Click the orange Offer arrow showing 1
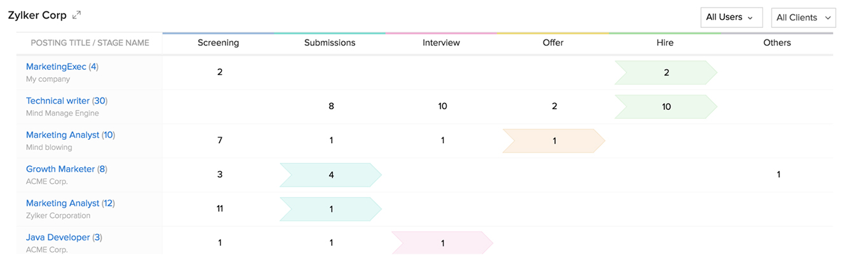 click(553, 141)
